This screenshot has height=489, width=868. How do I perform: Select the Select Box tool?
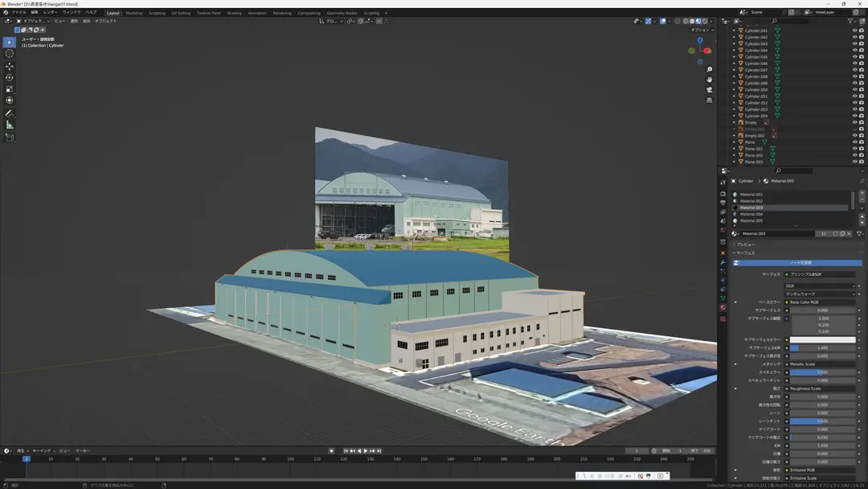tap(10, 42)
